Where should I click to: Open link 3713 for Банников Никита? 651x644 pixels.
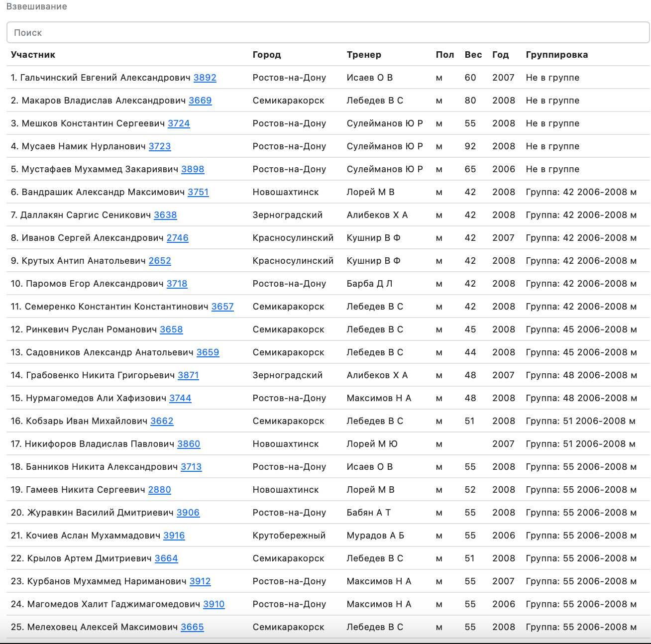[191, 467]
